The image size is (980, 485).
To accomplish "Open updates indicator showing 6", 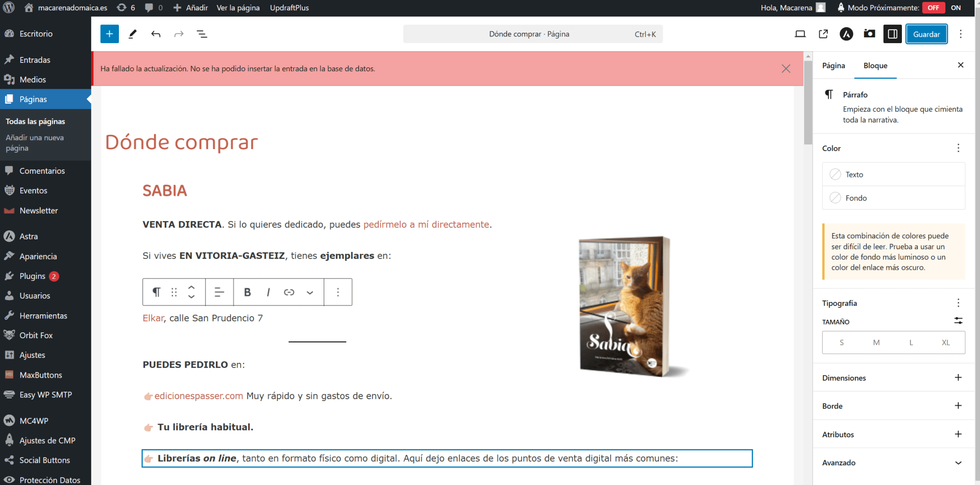I will point(126,8).
